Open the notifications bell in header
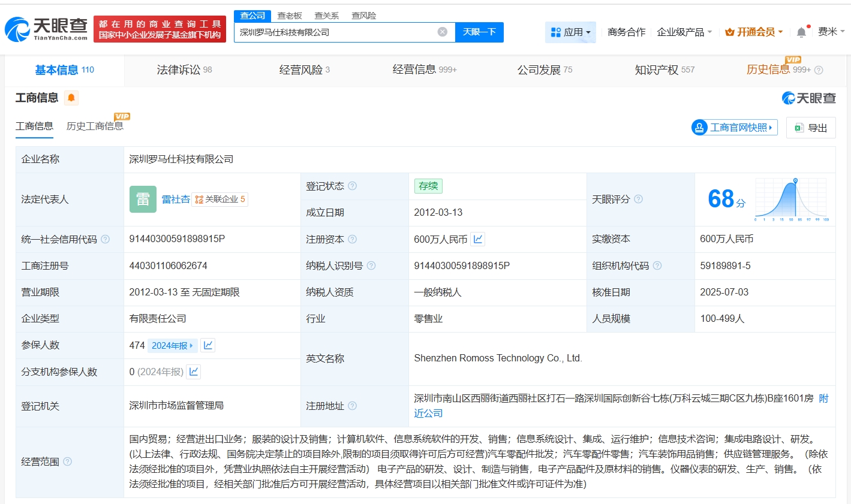The height and width of the screenshot is (504, 851). point(801,32)
